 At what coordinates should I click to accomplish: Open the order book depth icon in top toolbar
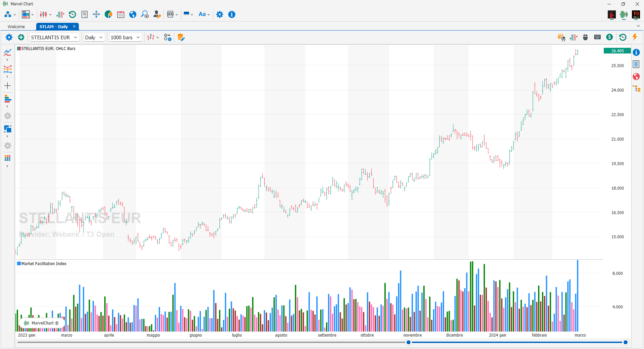pos(60,14)
